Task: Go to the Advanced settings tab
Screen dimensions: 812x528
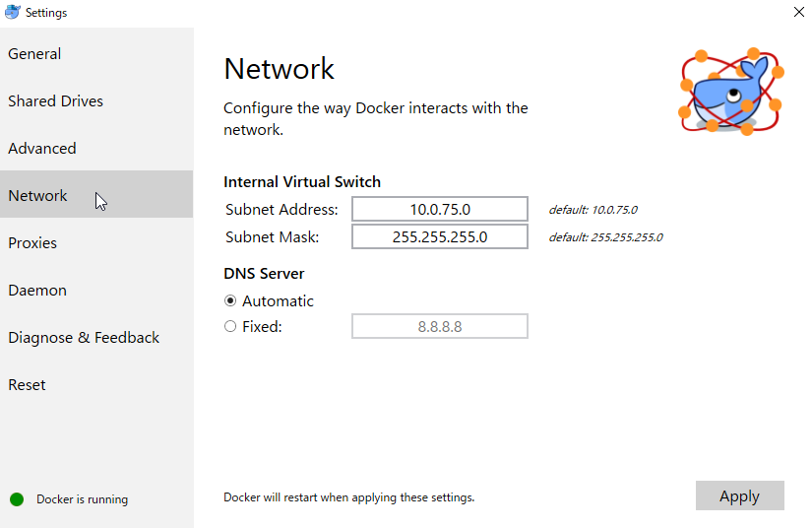Action: [x=42, y=149]
